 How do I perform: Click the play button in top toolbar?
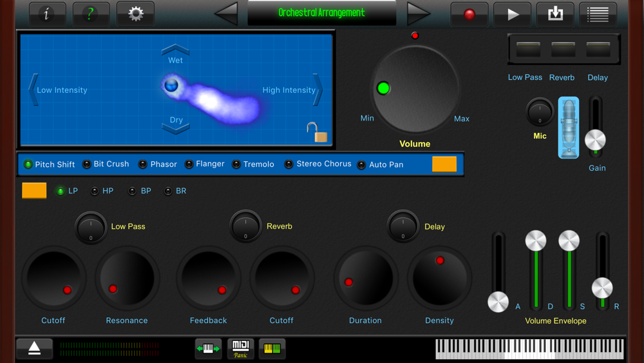tap(512, 14)
